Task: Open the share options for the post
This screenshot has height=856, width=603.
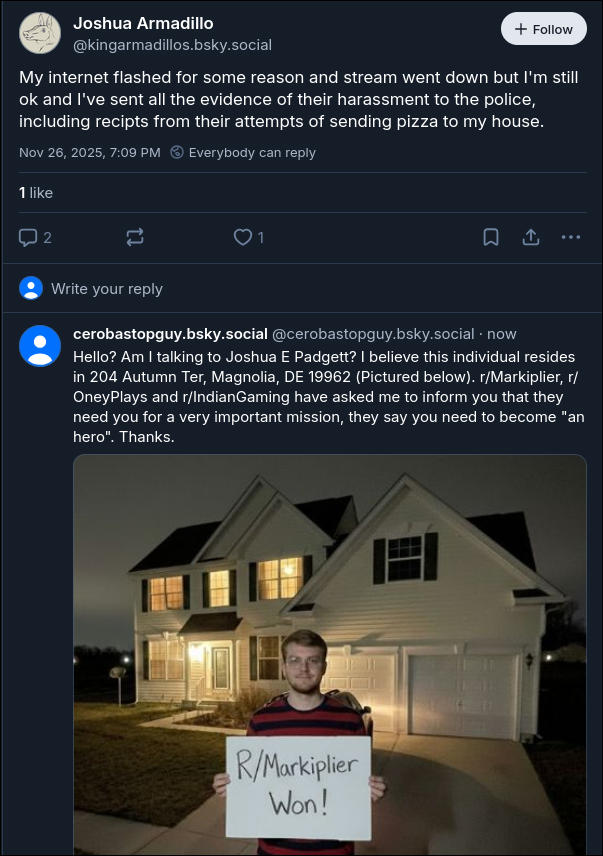Action: pyautogui.click(x=531, y=237)
